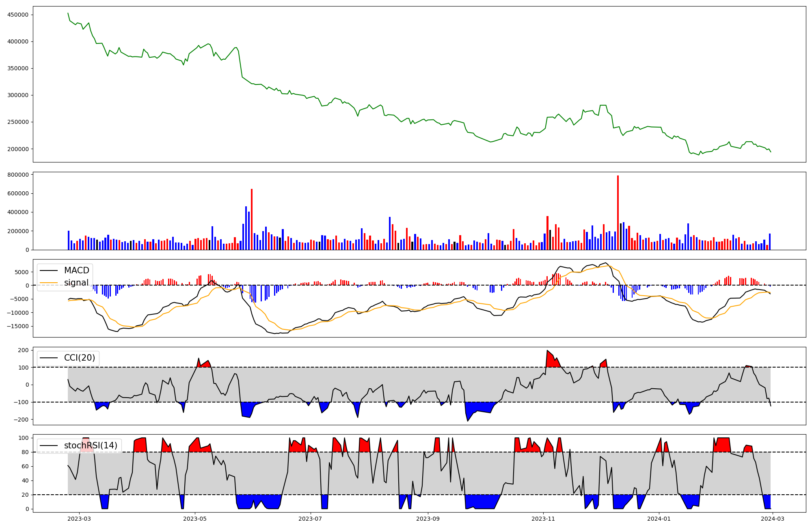Click the 2023-05 x-axis date label

pyautogui.click(x=195, y=519)
